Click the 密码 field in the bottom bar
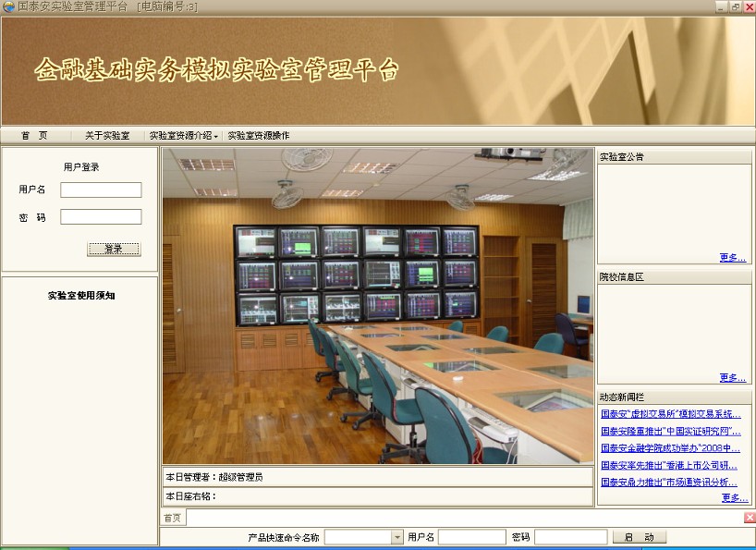This screenshot has height=550, width=756. (570, 537)
